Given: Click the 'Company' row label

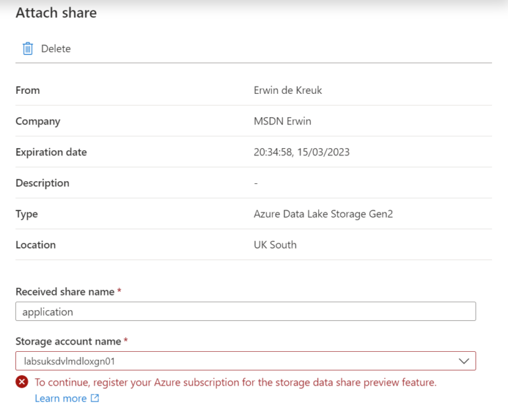Looking at the screenshot, I should coord(38,121).
